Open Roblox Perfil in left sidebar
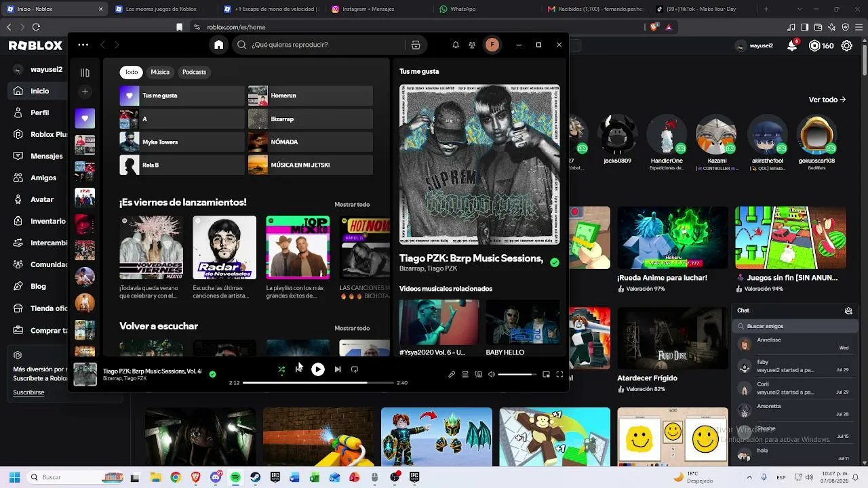868x488 pixels. pyautogui.click(x=39, y=113)
